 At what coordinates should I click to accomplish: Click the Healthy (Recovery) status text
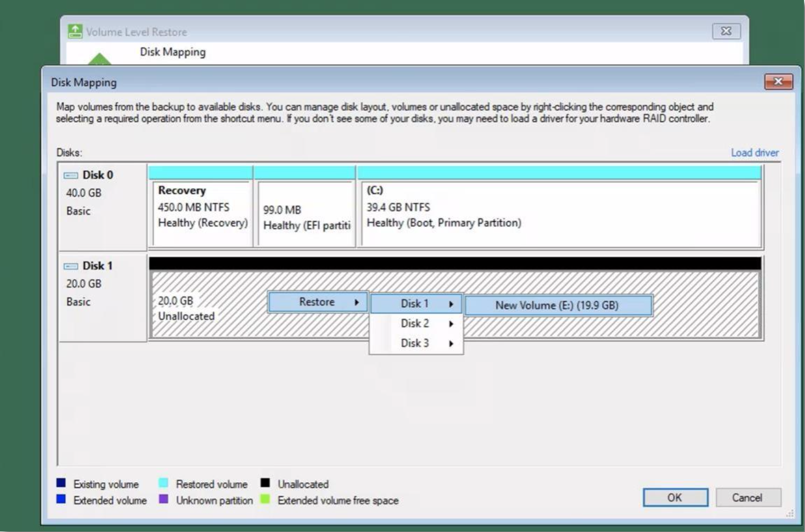click(x=203, y=223)
